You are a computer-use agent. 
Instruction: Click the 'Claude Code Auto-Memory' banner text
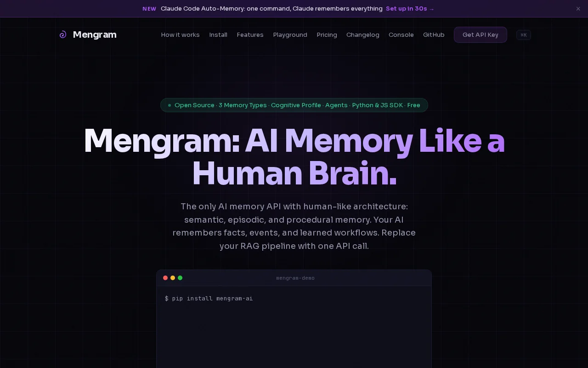click(x=271, y=9)
